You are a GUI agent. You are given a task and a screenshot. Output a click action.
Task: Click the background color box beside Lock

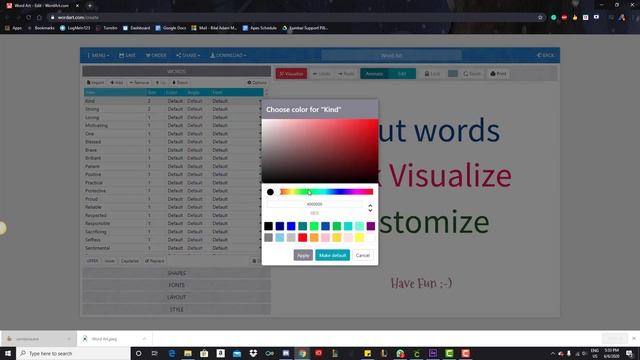pos(453,74)
